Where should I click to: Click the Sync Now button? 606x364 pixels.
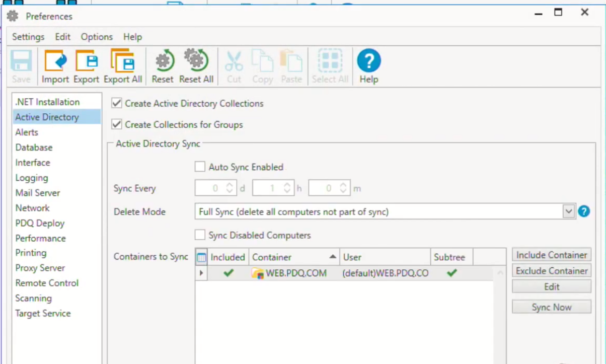coord(552,307)
